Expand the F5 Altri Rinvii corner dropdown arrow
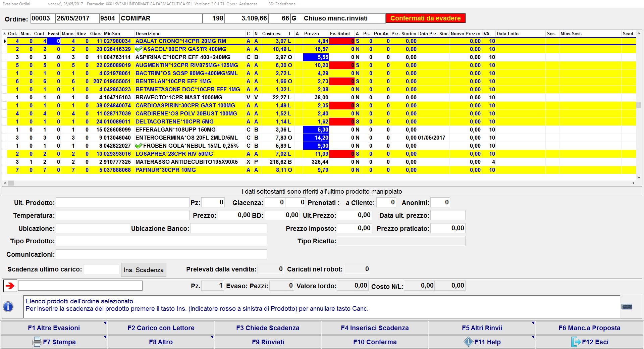Viewport: 644px width, 349px height. coord(533,323)
